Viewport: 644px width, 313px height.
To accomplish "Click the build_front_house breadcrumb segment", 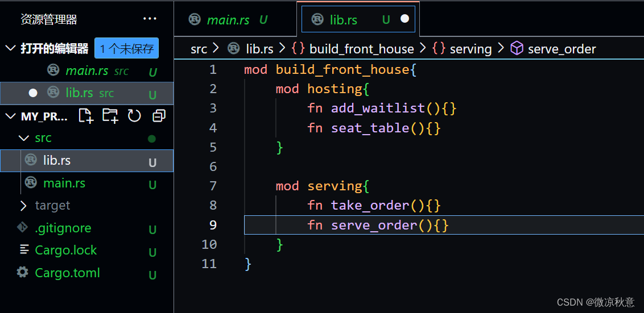I will pos(361,49).
